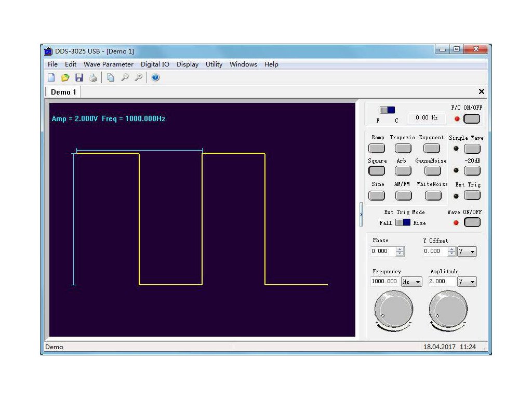Open the Wave Parameter menu

point(108,64)
